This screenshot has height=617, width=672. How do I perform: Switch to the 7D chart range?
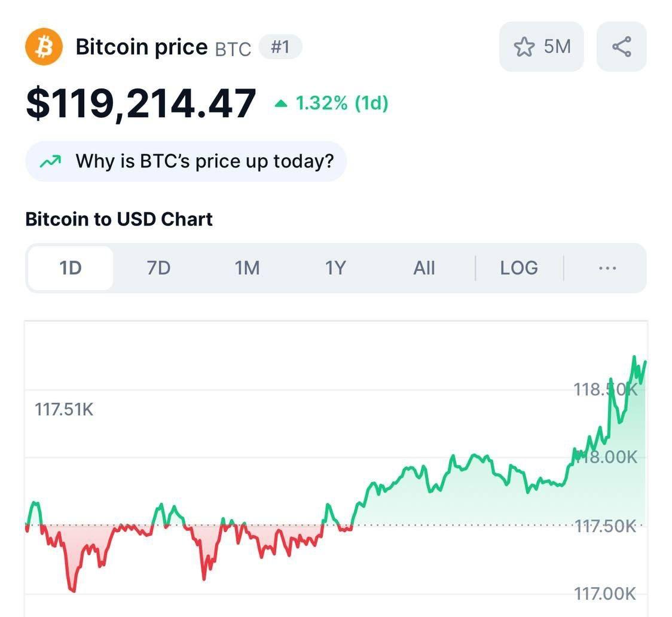tap(158, 268)
